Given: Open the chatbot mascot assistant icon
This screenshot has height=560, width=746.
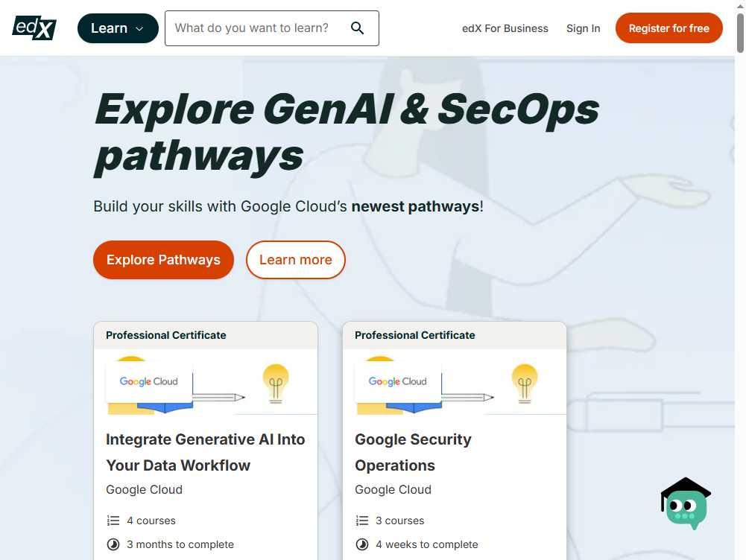Looking at the screenshot, I should point(685,503).
